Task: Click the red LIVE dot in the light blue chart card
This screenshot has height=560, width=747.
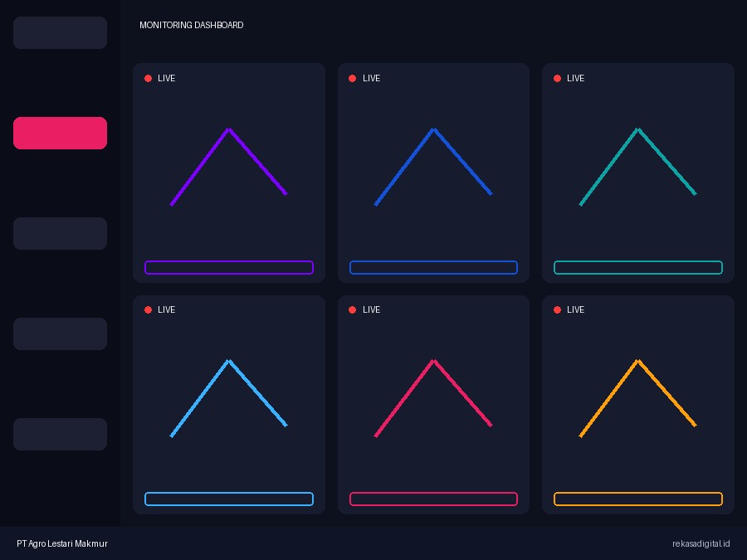Action: coord(149,309)
